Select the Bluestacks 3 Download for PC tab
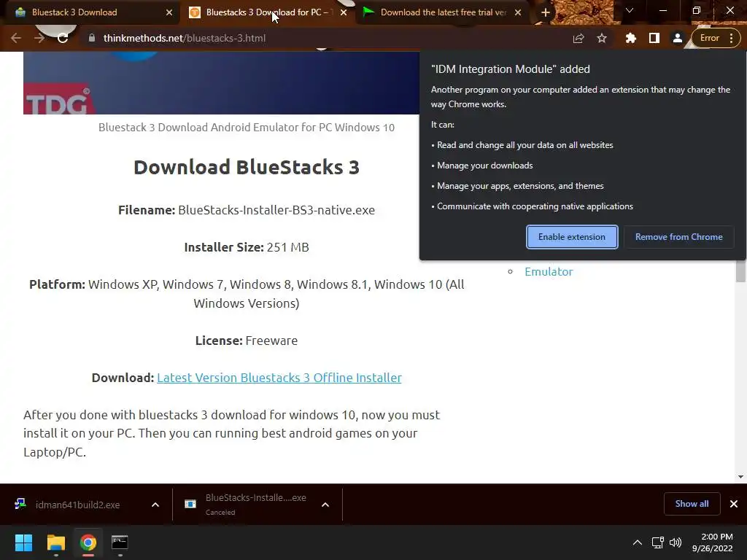The width and height of the screenshot is (747, 560). coord(267,12)
